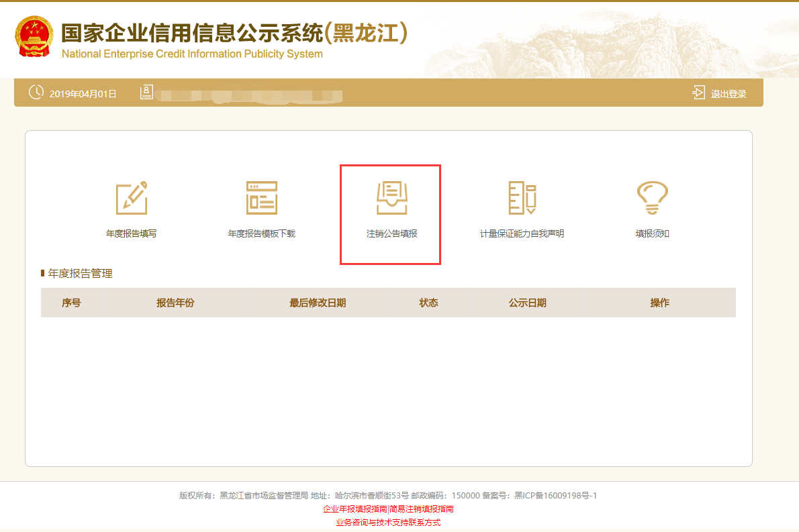Click the national emblem logo
Image resolution: width=799 pixels, height=532 pixels.
pos(34,38)
